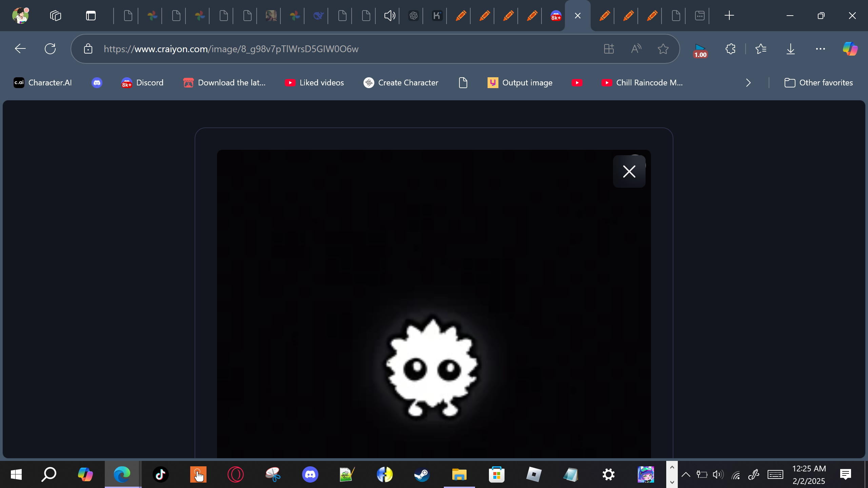Open the Liked videos bookmark
This screenshot has height=488, width=868.
coord(314,83)
